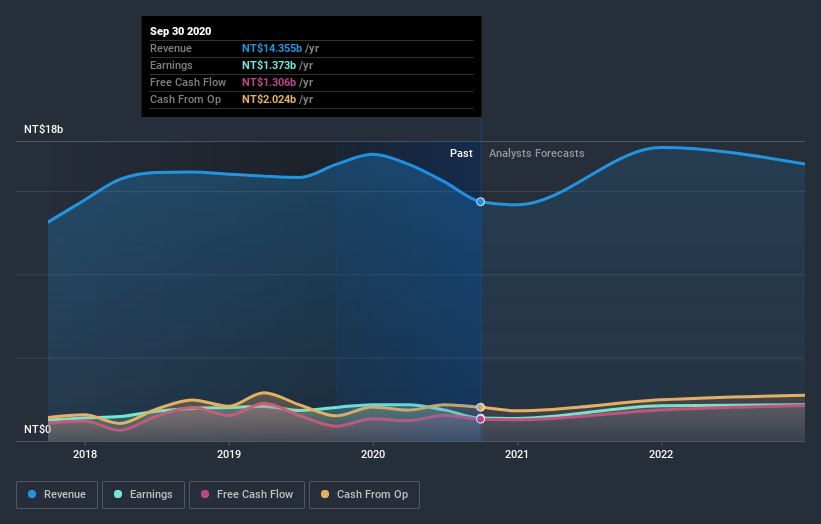Screen dimensions: 821x524
Task: Toggle the Cash From Op legend button
Action: coord(364,495)
